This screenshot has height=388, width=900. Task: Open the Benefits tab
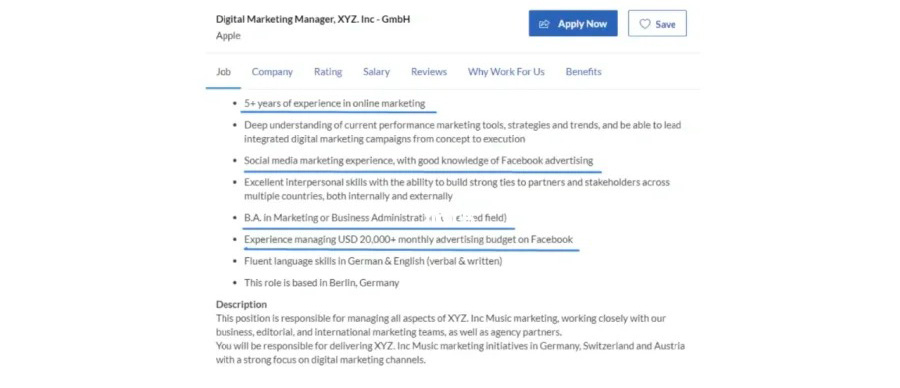[583, 72]
